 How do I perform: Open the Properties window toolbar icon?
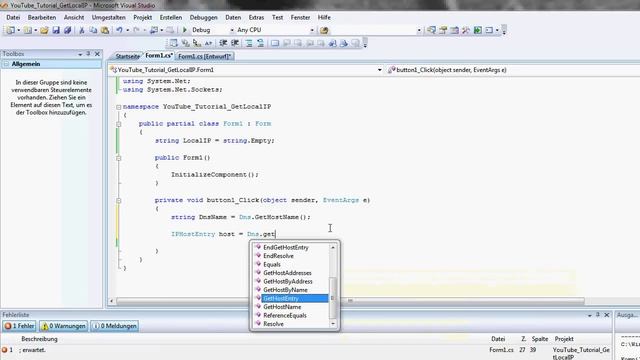pos(443,30)
